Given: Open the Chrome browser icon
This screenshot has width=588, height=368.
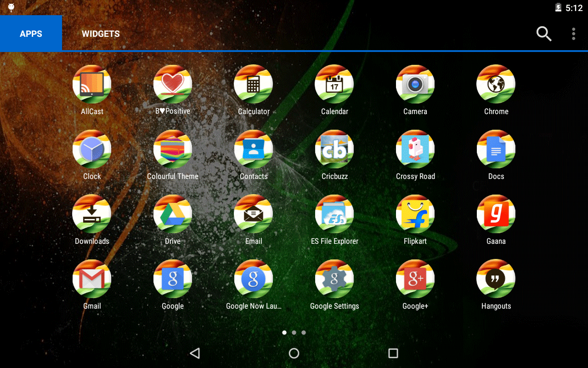Looking at the screenshot, I should tap(496, 84).
